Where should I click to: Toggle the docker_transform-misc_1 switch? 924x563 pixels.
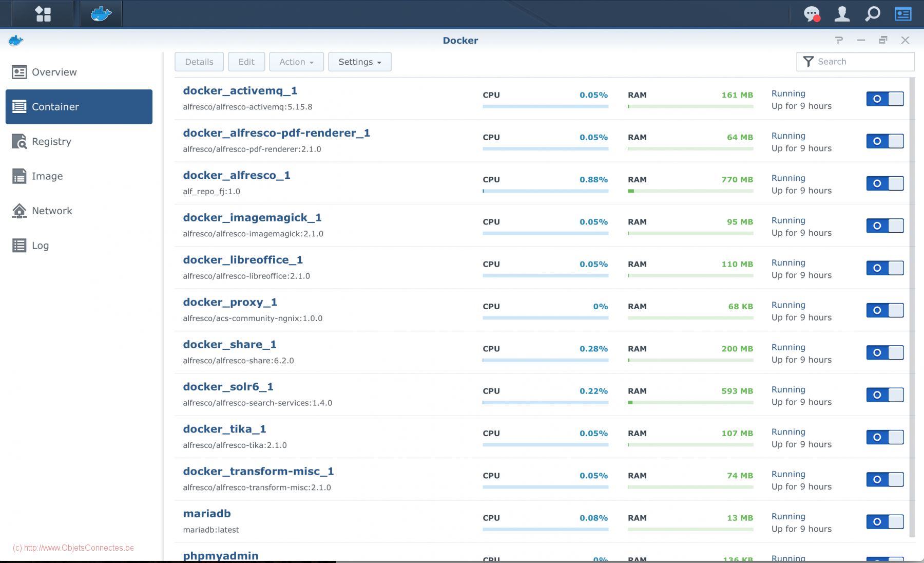pyautogui.click(x=885, y=479)
